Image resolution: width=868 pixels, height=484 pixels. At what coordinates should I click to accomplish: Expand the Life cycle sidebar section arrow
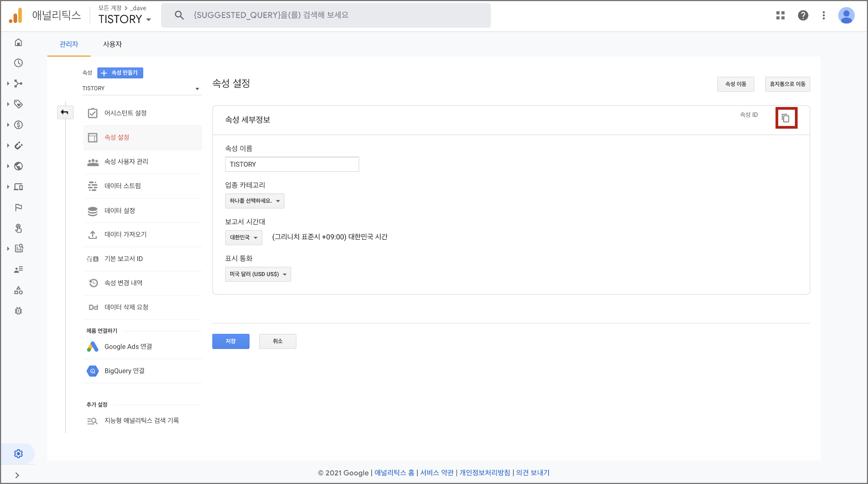click(x=8, y=84)
